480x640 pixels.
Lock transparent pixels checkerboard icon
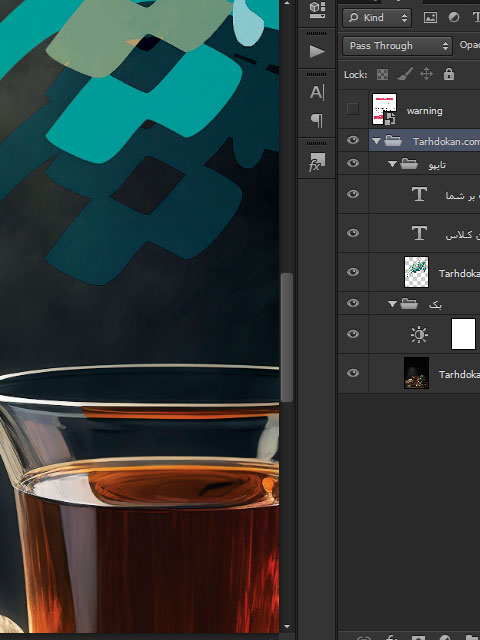point(382,74)
